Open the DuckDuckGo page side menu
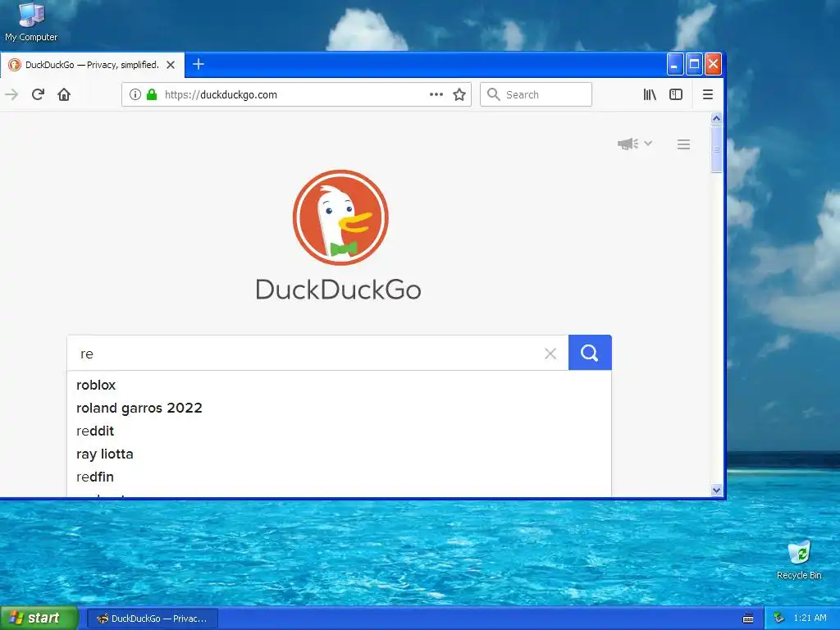 point(683,144)
